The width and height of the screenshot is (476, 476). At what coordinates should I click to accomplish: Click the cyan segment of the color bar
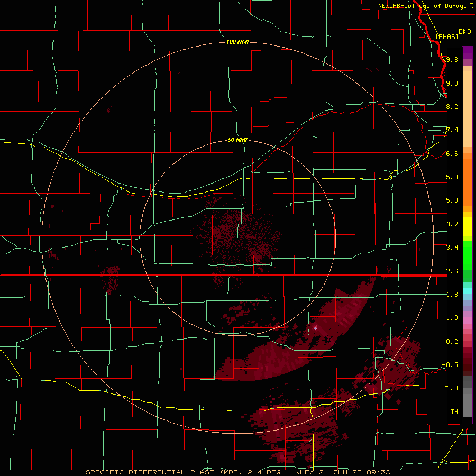(467, 291)
